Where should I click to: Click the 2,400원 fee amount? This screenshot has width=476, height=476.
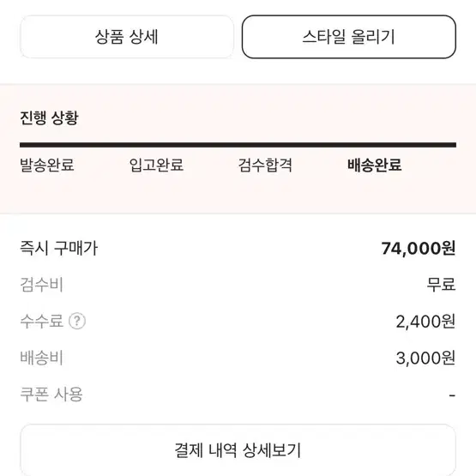pyautogui.click(x=425, y=321)
